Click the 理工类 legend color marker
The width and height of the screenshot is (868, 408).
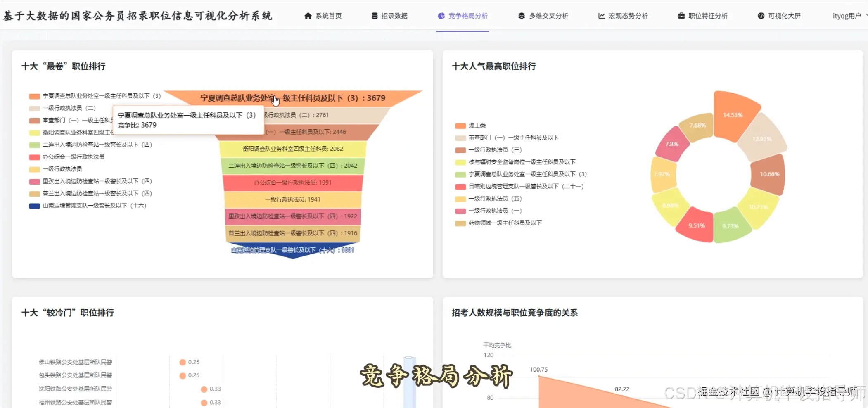[x=460, y=126]
